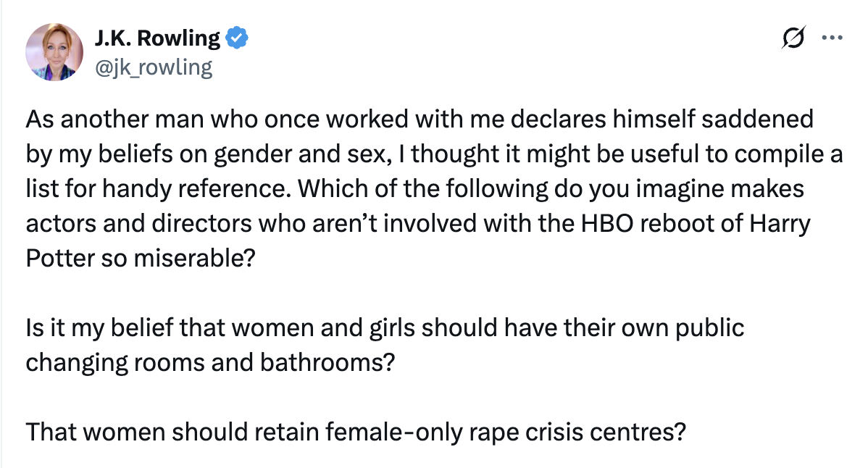This screenshot has width=868, height=468.
Task: Open the @jk_rowling handle link
Action: (x=154, y=67)
